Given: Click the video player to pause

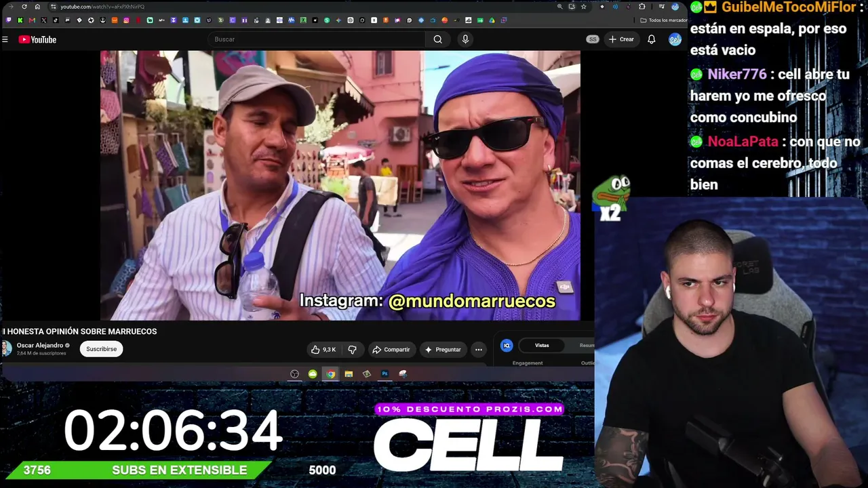Looking at the screenshot, I should (x=340, y=185).
